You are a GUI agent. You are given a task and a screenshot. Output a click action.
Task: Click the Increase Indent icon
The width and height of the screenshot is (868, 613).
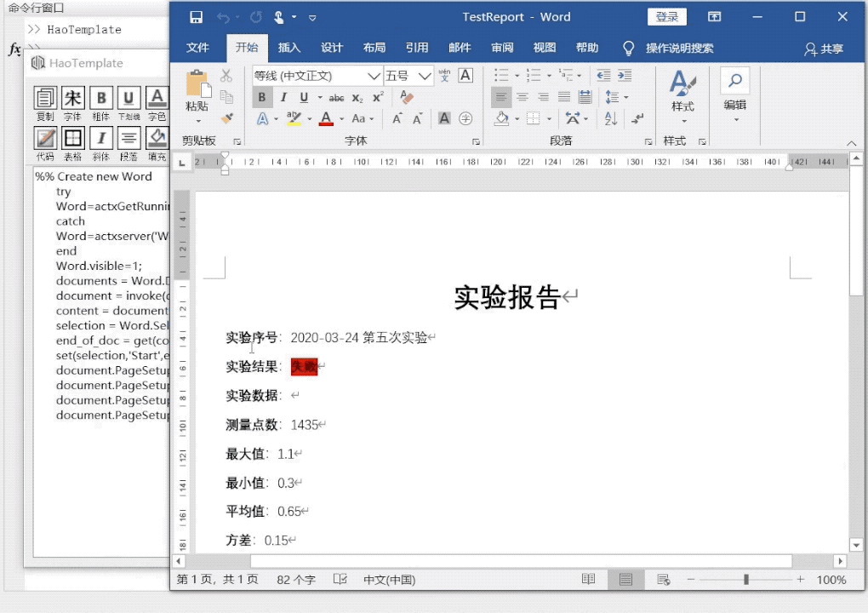coord(625,75)
